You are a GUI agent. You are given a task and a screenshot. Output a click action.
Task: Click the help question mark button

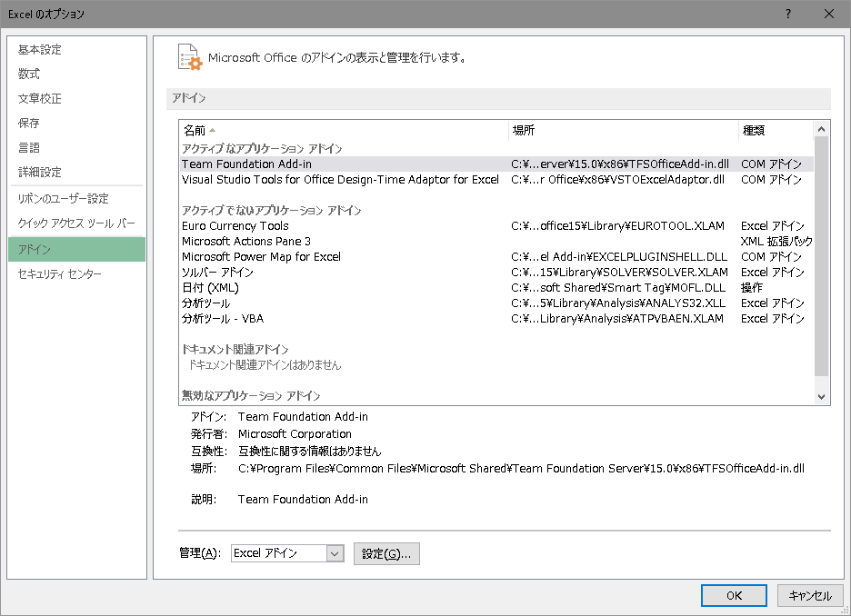click(x=788, y=15)
